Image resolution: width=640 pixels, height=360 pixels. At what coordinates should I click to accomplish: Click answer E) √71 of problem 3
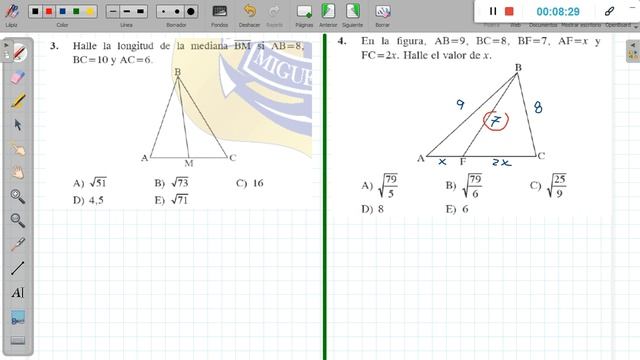pos(171,200)
